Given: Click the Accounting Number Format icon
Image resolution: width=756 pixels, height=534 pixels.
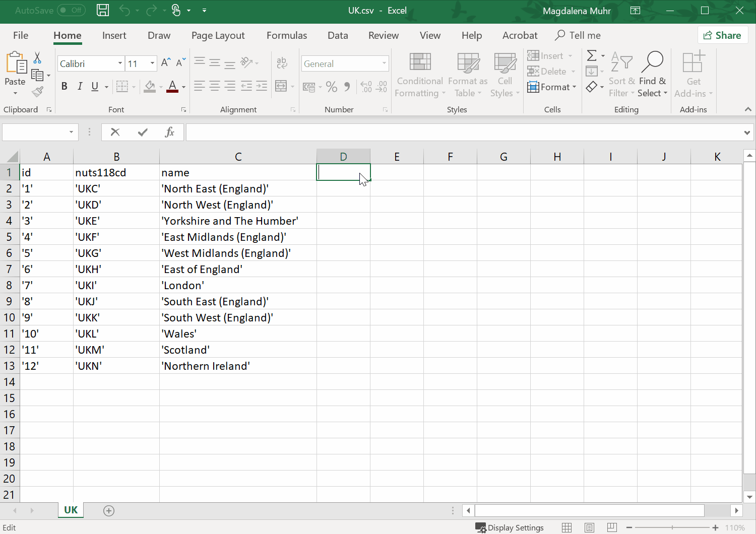Looking at the screenshot, I should click(x=308, y=87).
